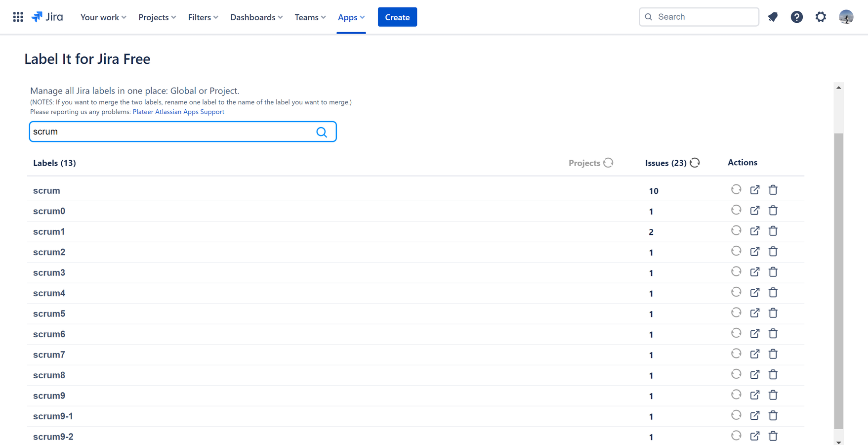The width and height of the screenshot is (868, 445).
Task: Open Plateer Atlassian Apps Support link
Action: (x=178, y=112)
